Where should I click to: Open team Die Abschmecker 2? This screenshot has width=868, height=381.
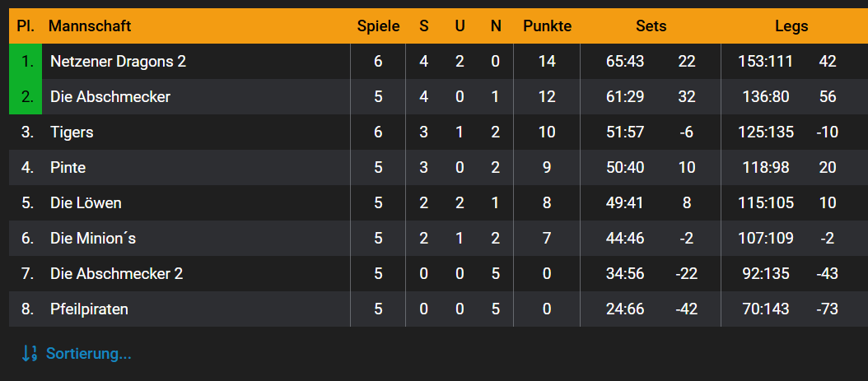(116, 274)
